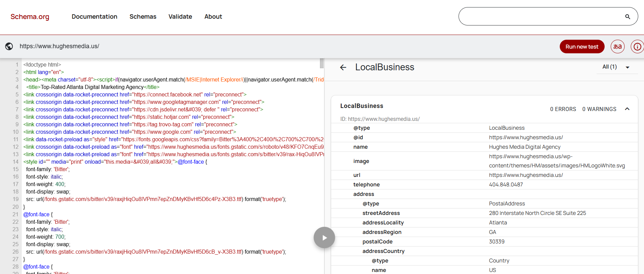Click the PostalAddress type value
The width and height of the screenshot is (644, 274).
pyautogui.click(x=507, y=204)
